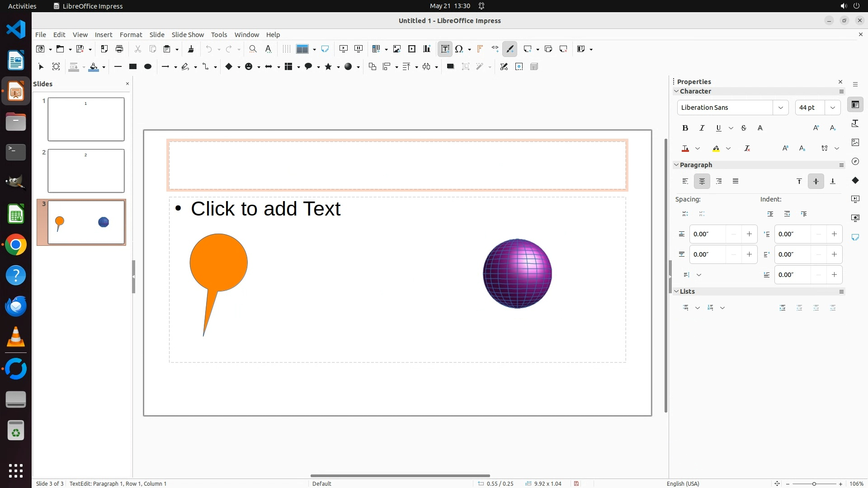Viewport: 868px width, 488px height.
Task: Select the Rectangle shape tool
Action: 132,66
